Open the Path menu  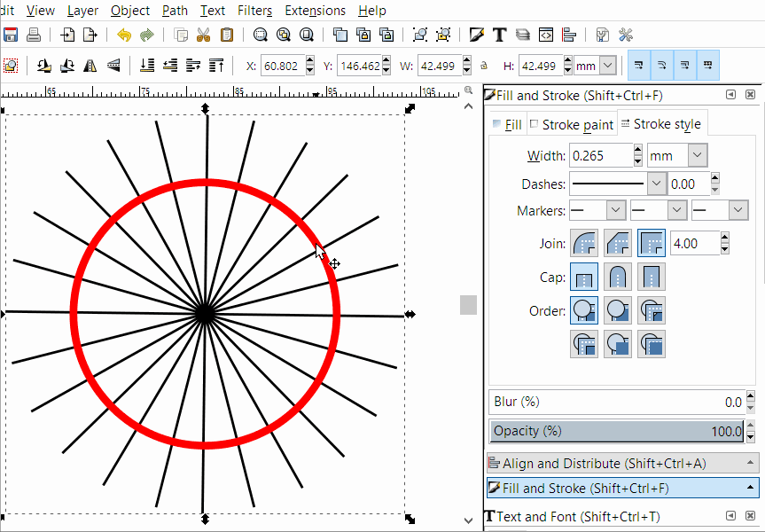(x=175, y=10)
